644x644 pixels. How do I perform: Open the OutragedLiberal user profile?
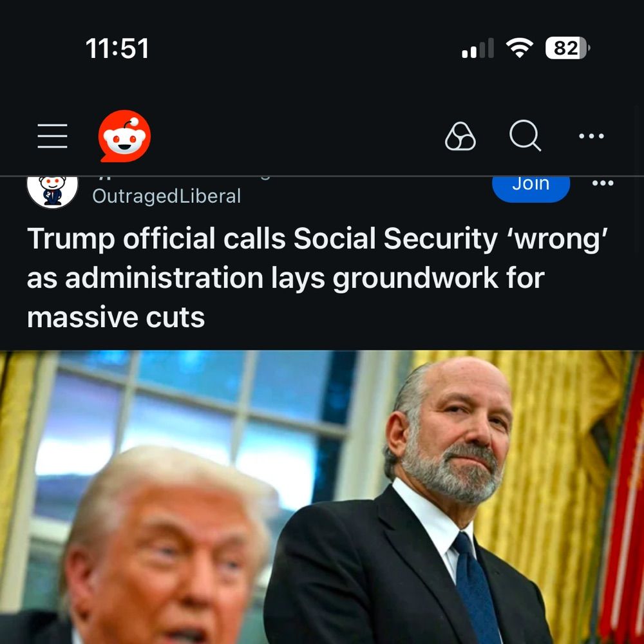click(x=167, y=196)
